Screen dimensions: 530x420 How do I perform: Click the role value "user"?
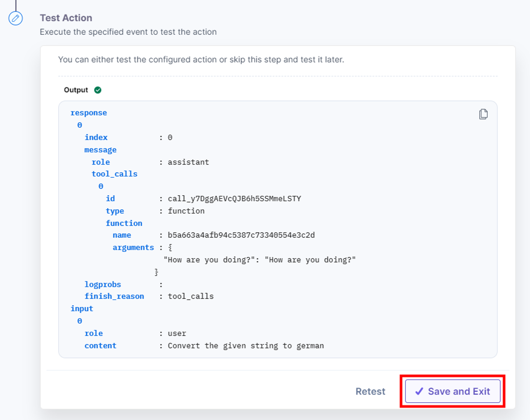tap(177, 333)
